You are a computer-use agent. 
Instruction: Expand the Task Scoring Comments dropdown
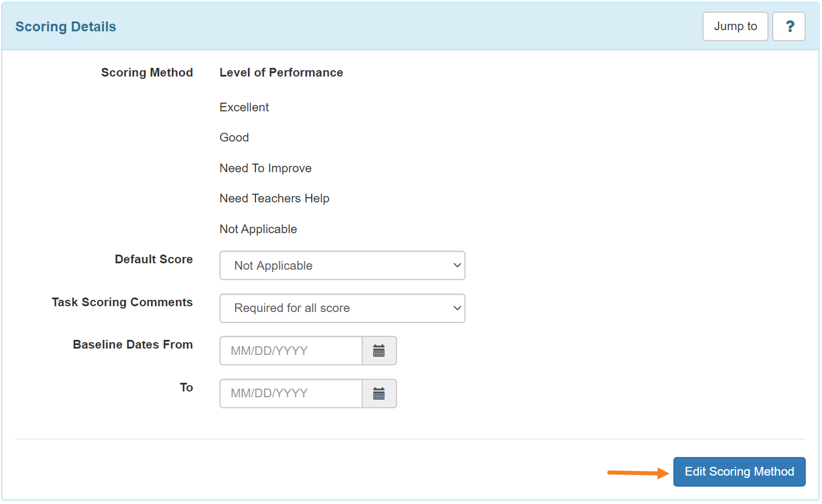click(342, 308)
